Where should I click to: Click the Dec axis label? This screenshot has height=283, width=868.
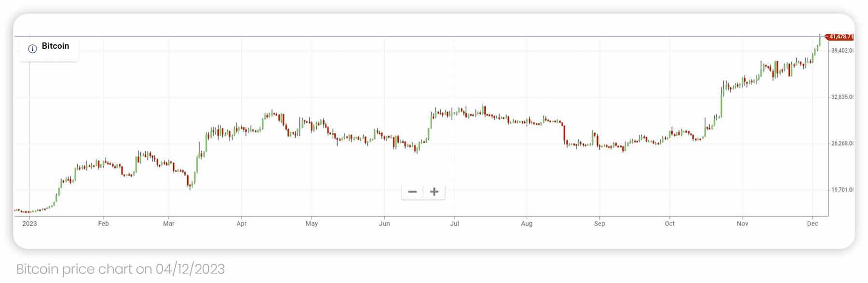(x=813, y=224)
